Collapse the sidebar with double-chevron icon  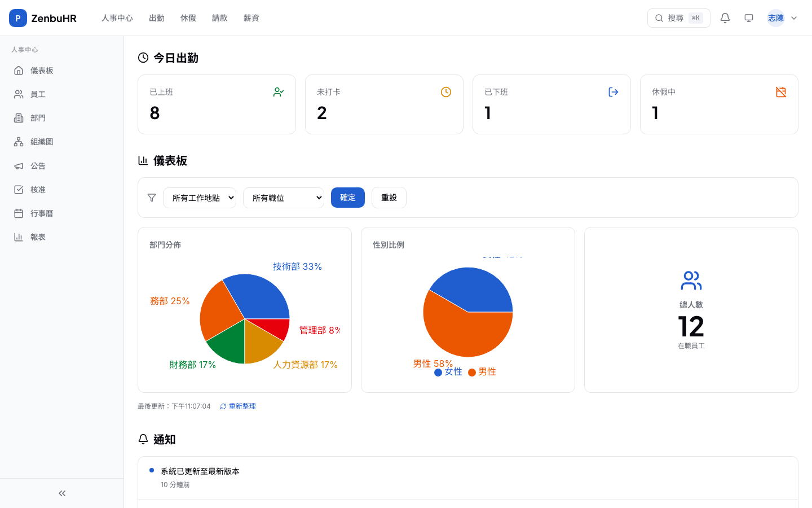point(62,493)
